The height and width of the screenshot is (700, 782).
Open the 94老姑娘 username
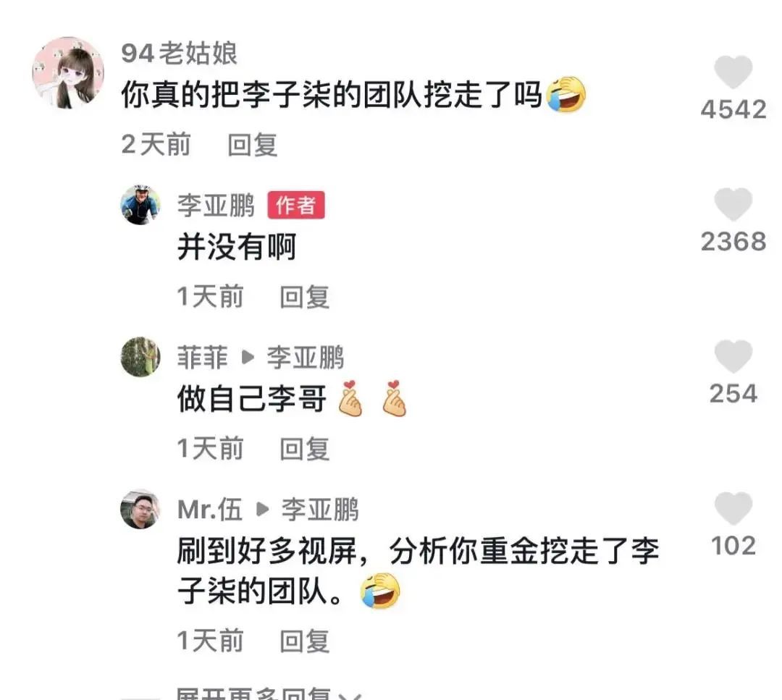click(x=179, y=54)
